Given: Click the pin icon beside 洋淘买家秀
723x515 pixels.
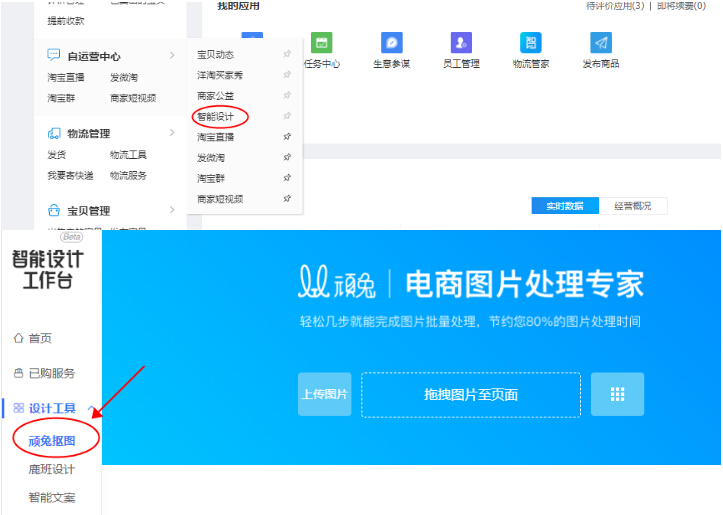Looking at the screenshot, I should pos(287,75).
